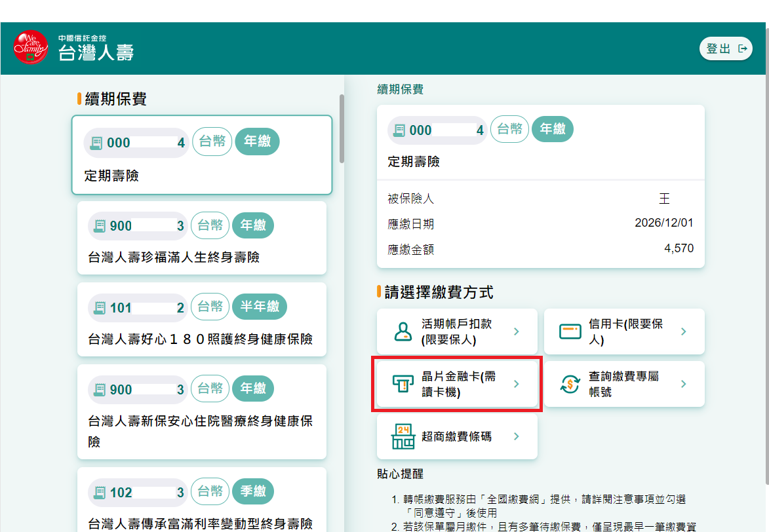The height and width of the screenshot is (532, 769).
Task: Click the policy icon in the payment detail panel
Action: click(x=400, y=130)
